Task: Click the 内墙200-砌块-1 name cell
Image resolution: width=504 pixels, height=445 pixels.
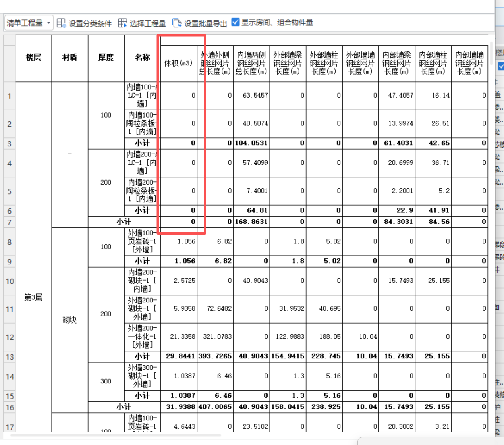Action: coord(142,281)
